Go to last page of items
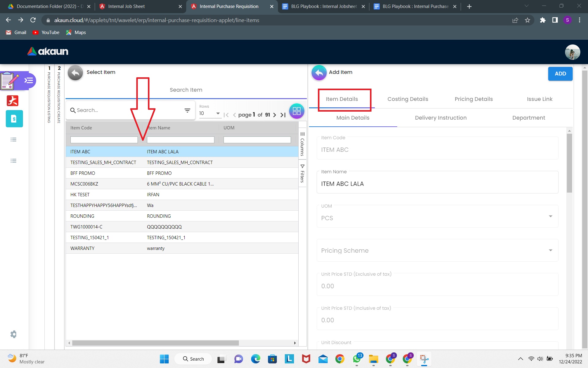This screenshot has width=588, height=368. (x=283, y=115)
